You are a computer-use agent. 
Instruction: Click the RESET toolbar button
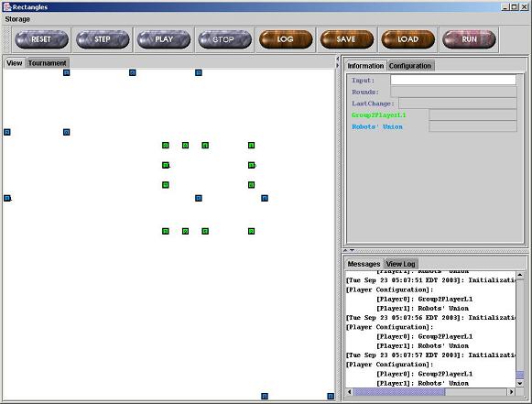41,39
